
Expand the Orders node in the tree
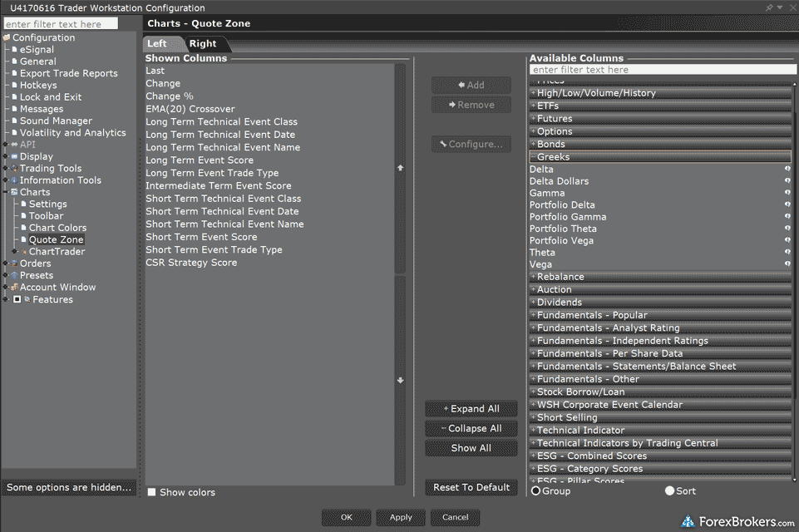point(6,264)
